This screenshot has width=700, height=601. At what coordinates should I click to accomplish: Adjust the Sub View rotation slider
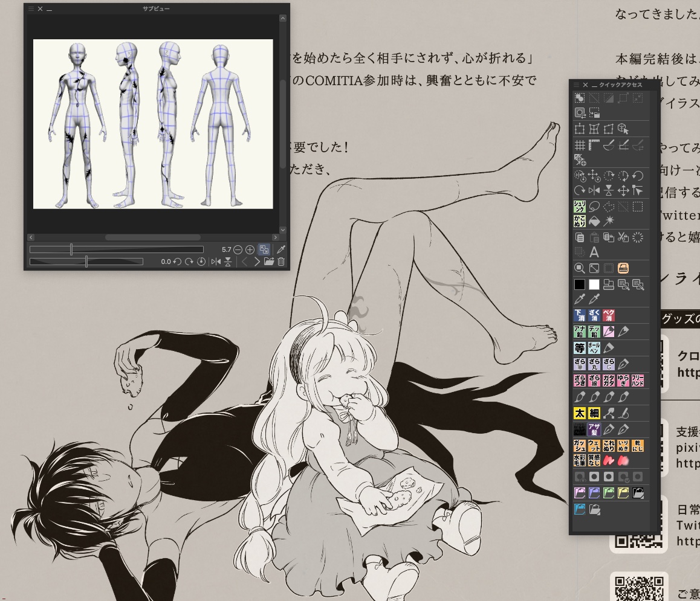(86, 262)
